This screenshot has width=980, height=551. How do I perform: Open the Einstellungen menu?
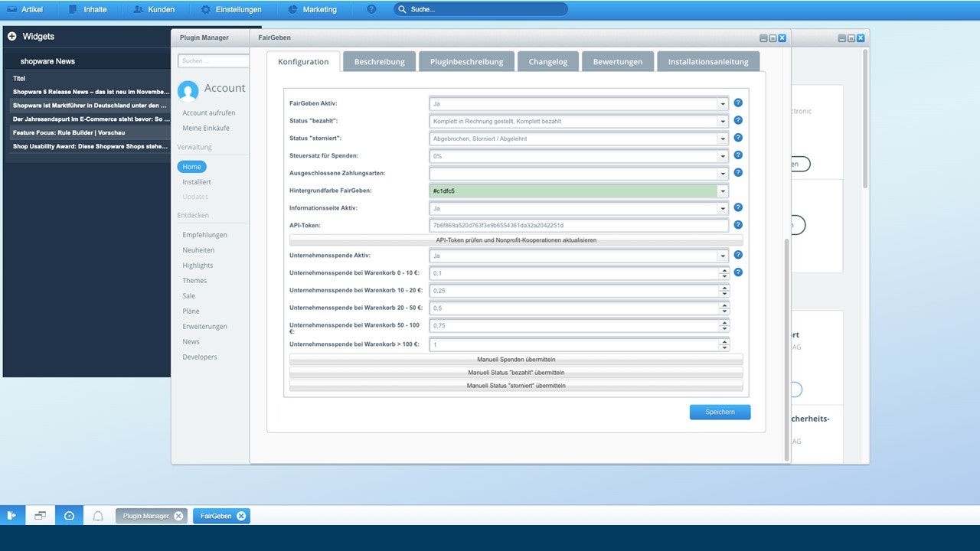point(230,9)
